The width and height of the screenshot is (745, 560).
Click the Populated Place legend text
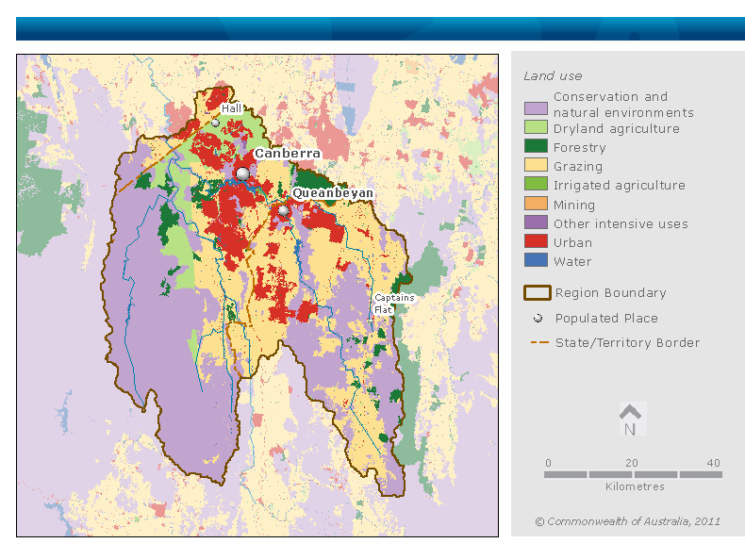(x=606, y=319)
